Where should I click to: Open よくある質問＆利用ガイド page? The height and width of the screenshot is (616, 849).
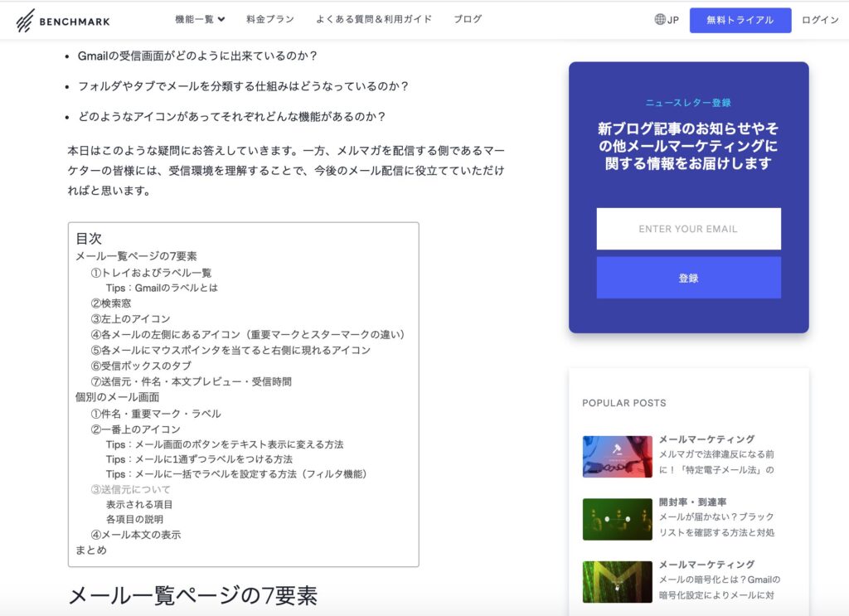point(374,19)
